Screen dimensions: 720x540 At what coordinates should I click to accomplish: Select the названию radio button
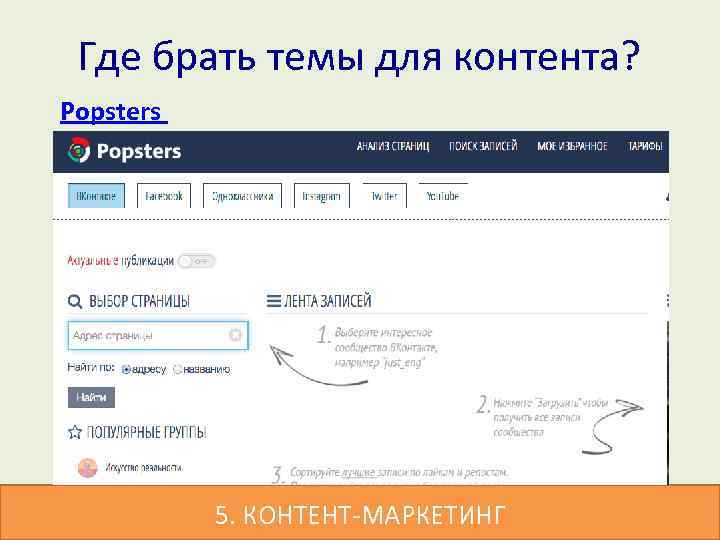click(177, 370)
